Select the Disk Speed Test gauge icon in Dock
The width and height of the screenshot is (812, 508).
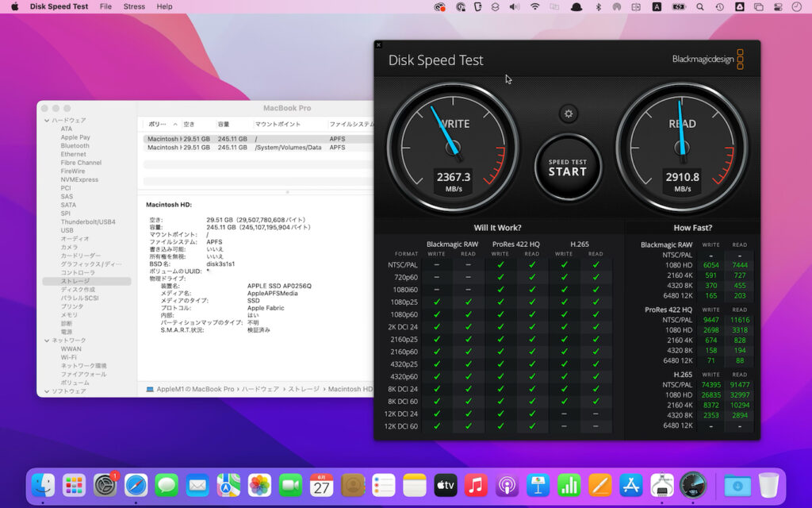[691, 485]
